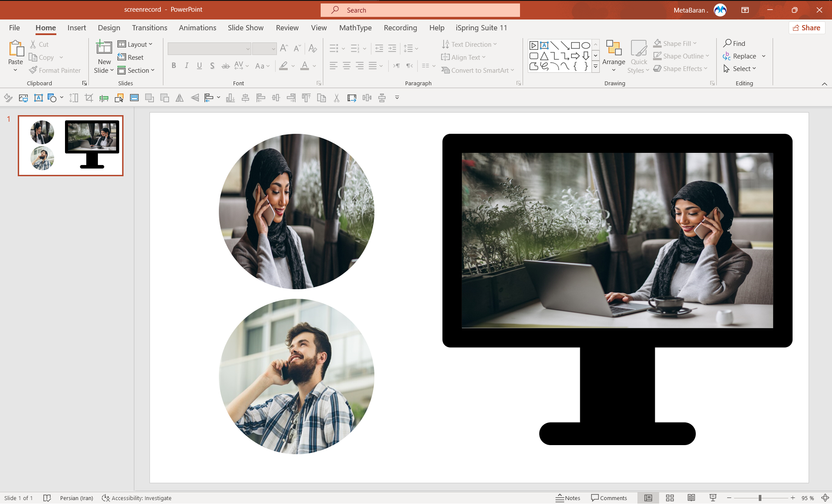Open the Paragraph settings expander

[518, 83]
